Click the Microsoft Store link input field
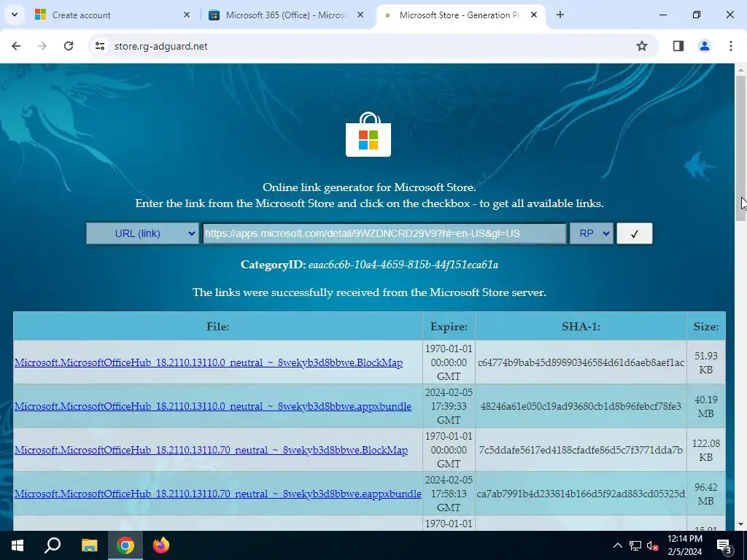 pos(384,233)
